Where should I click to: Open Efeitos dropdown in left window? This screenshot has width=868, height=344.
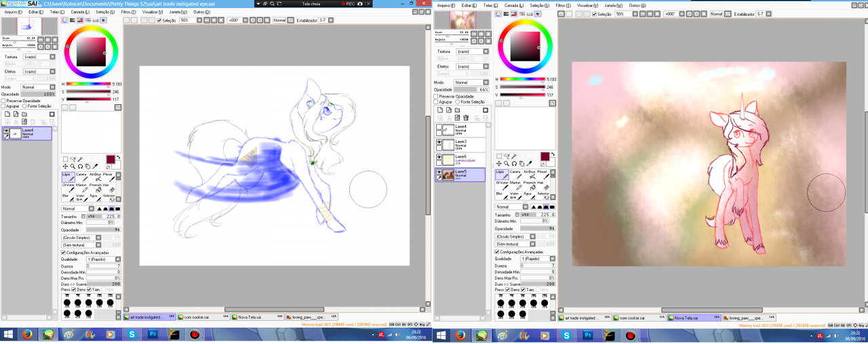tap(39, 71)
